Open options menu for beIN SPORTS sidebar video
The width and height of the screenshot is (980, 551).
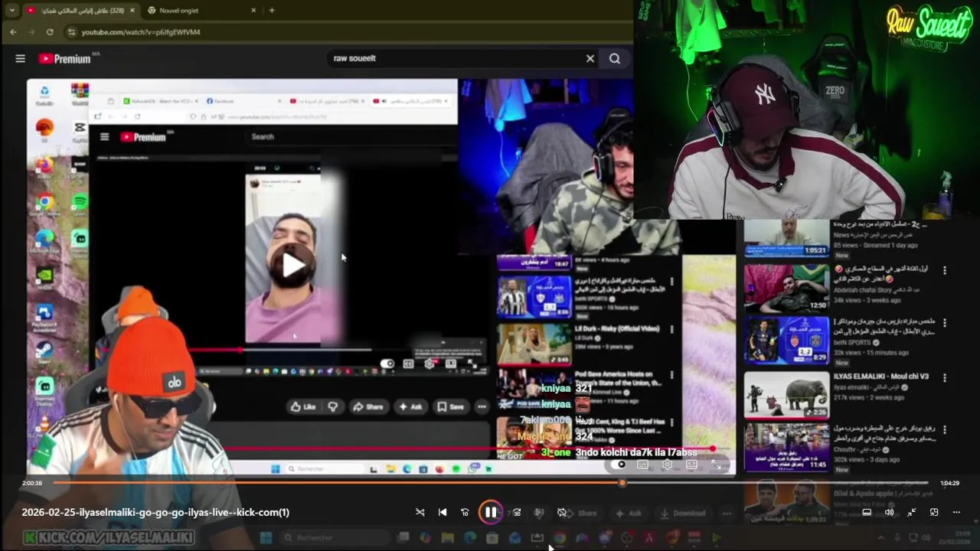pyautogui.click(x=945, y=323)
